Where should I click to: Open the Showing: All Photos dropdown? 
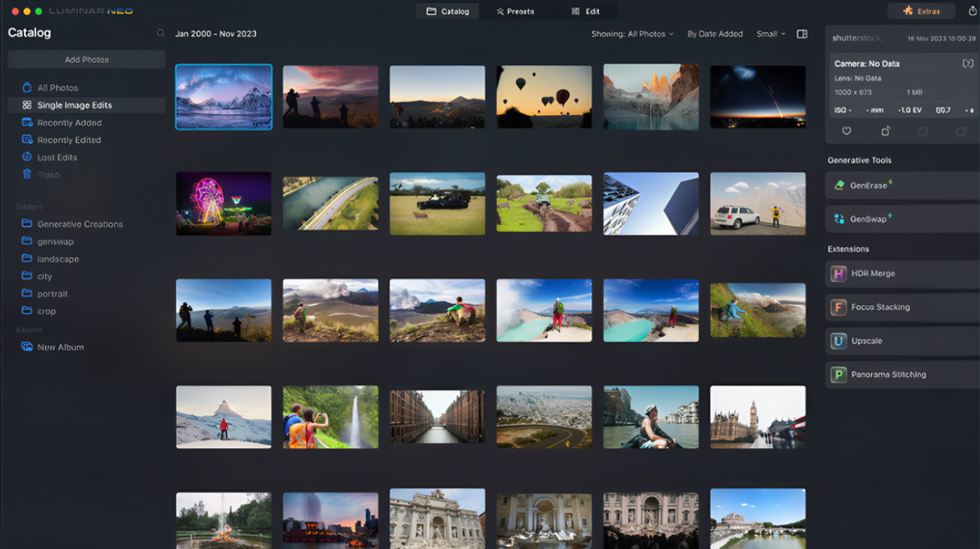[x=632, y=33]
